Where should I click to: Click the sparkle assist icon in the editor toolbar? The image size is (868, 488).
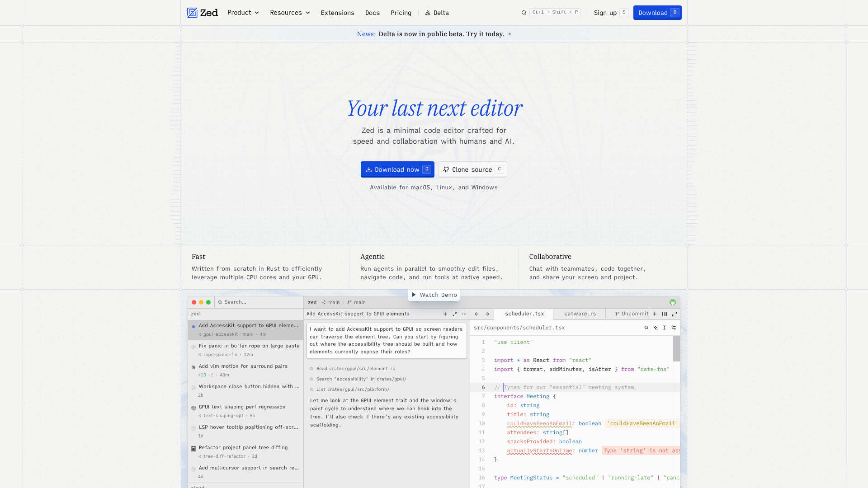(x=656, y=328)
